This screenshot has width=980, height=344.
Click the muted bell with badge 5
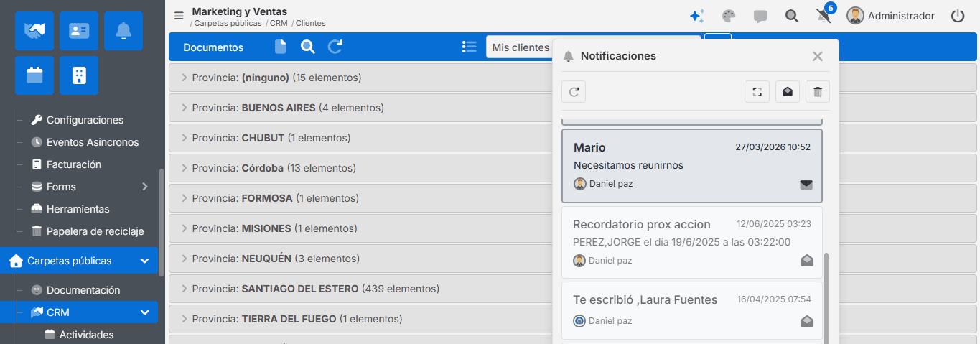(x=824, y=15)
